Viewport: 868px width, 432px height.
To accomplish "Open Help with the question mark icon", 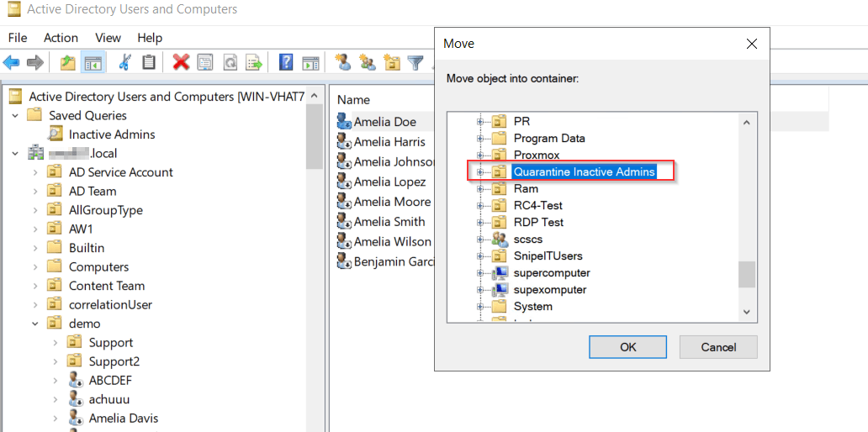I will [286, 62].
